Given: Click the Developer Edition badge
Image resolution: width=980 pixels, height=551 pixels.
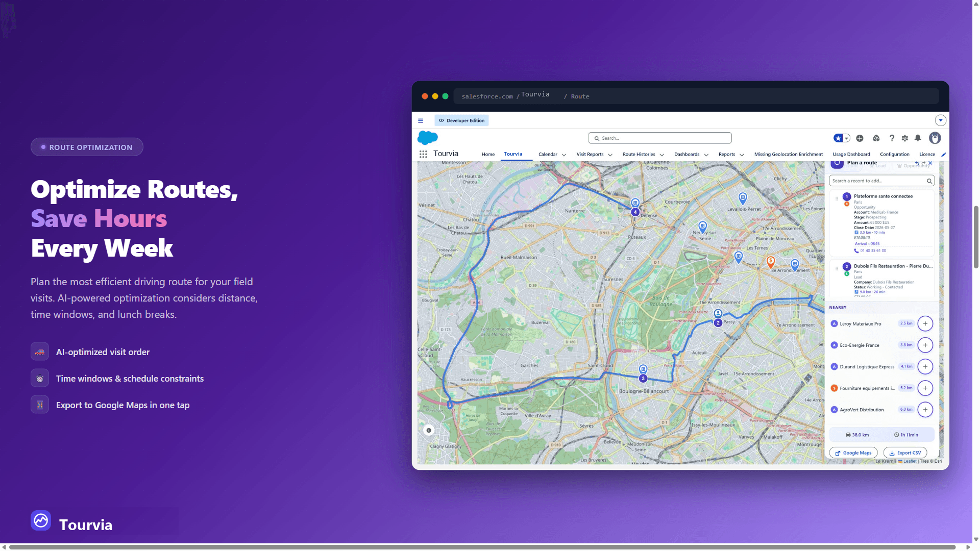Looking at the screenshot, I should coord(461,121).
